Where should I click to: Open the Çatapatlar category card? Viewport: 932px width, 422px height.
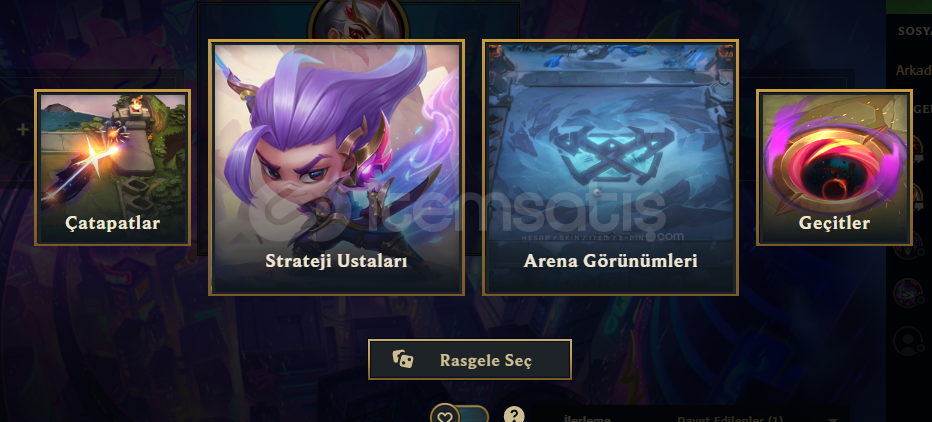[113, 167]
